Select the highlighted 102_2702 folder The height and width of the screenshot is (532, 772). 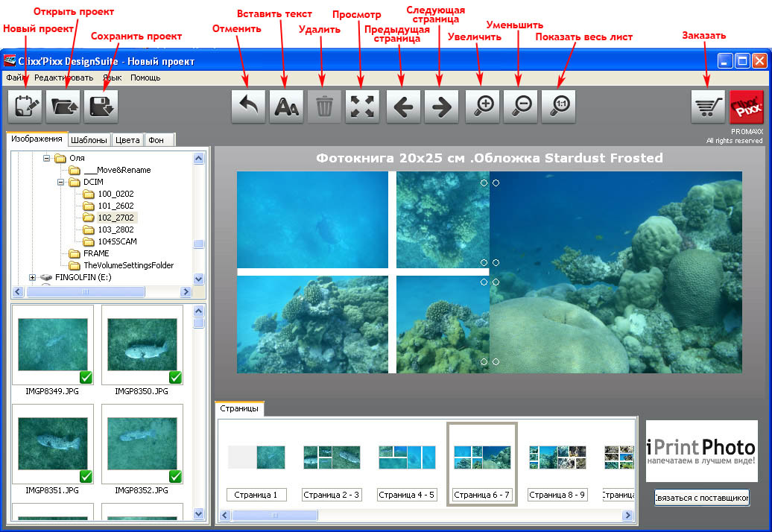(x=116, y=218)
